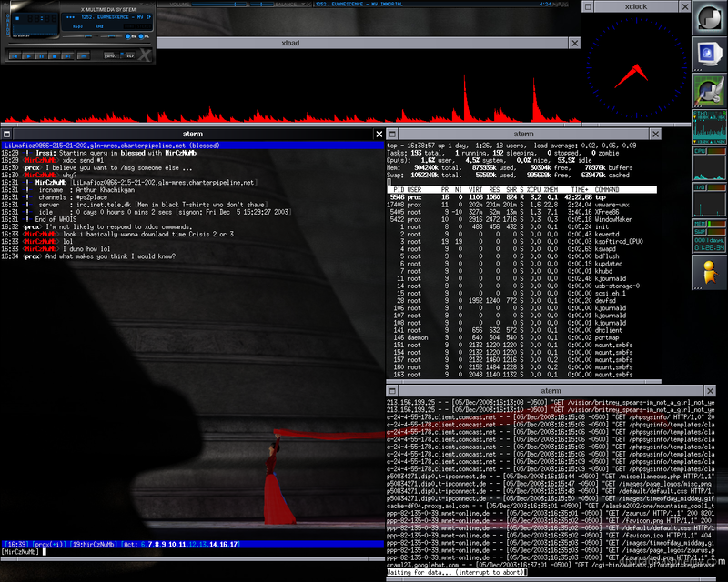This screenshot has height=582, width=728.
Task: Close the xclock window
Action: coord(685,6)
